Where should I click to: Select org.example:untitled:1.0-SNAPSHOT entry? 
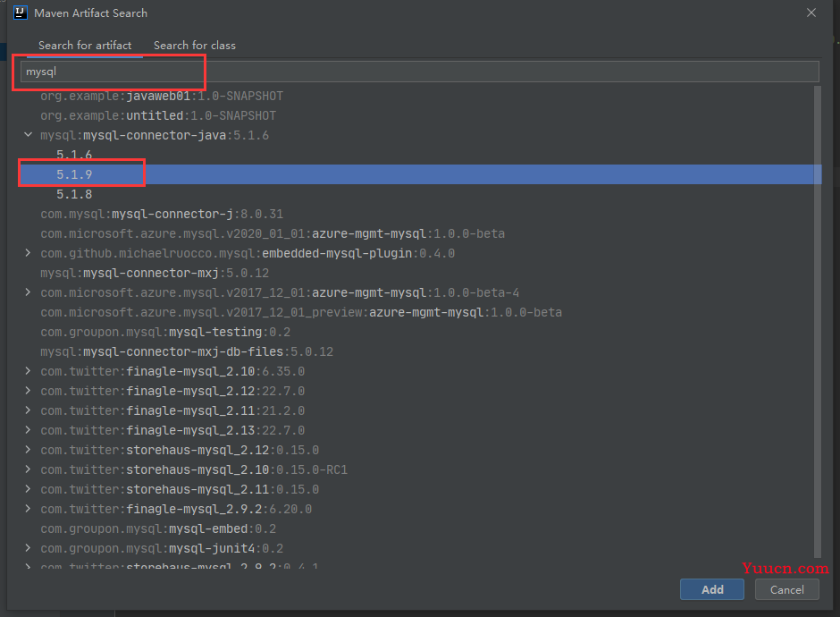[158, 115]
